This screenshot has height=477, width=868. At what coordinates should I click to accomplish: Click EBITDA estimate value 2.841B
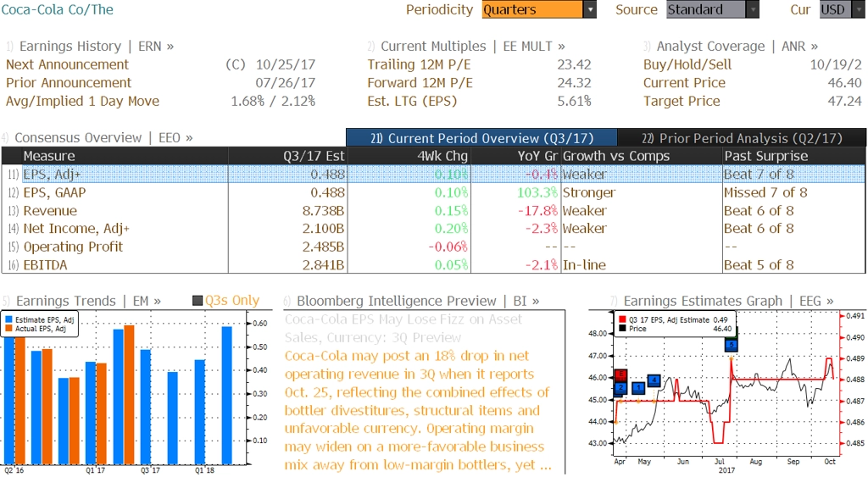[x=323, y=265]
